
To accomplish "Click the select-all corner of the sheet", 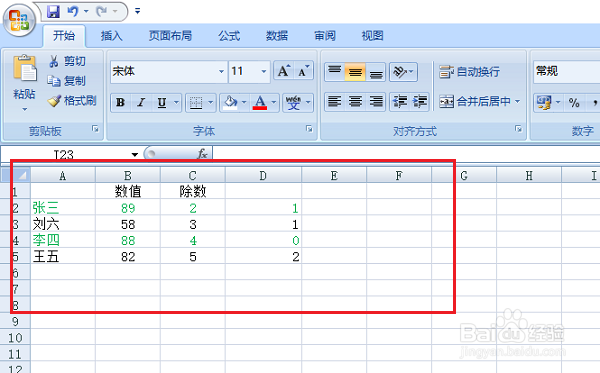I will [x=16, y=175].
